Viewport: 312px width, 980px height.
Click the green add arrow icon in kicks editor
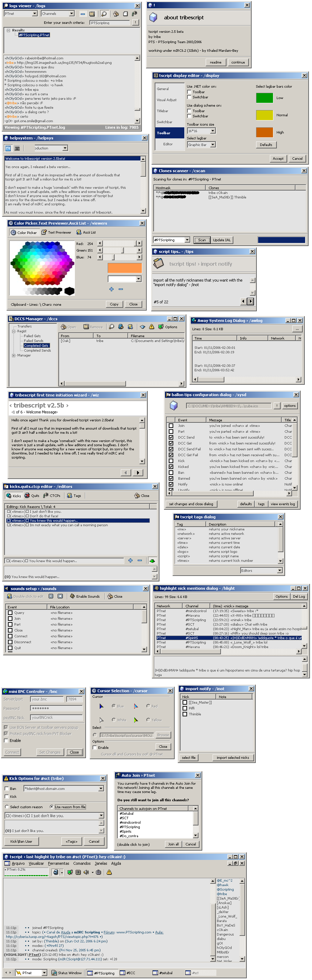[x=152, y=560]
